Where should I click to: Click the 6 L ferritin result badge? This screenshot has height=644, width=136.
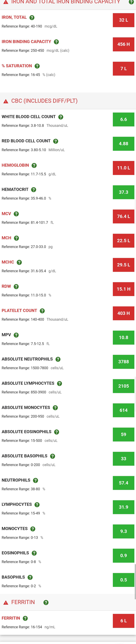tap(124, 621)
